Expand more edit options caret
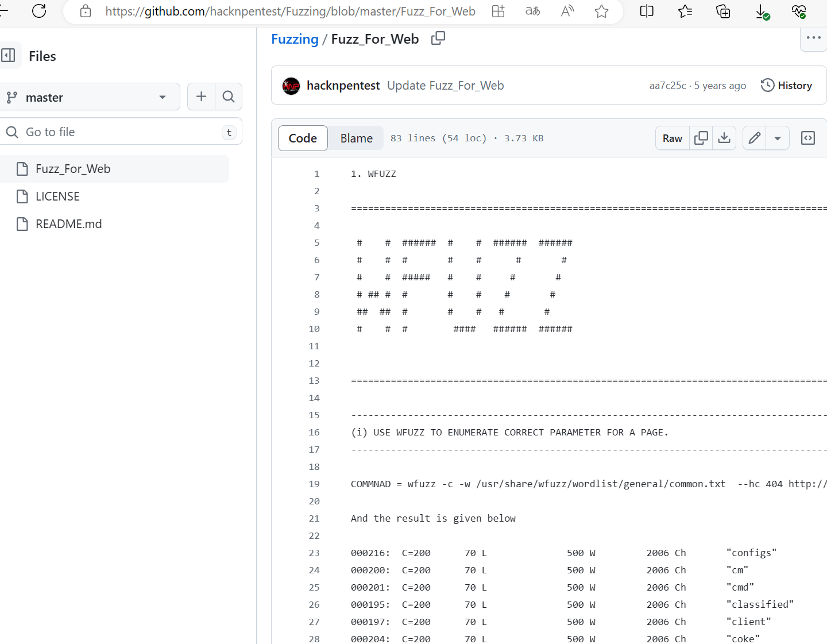Screen dimensions: 827x644 coord(778,138)
